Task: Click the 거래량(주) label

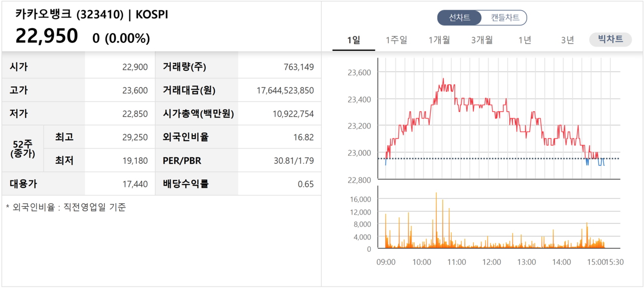Action: (x=184, y=67)
